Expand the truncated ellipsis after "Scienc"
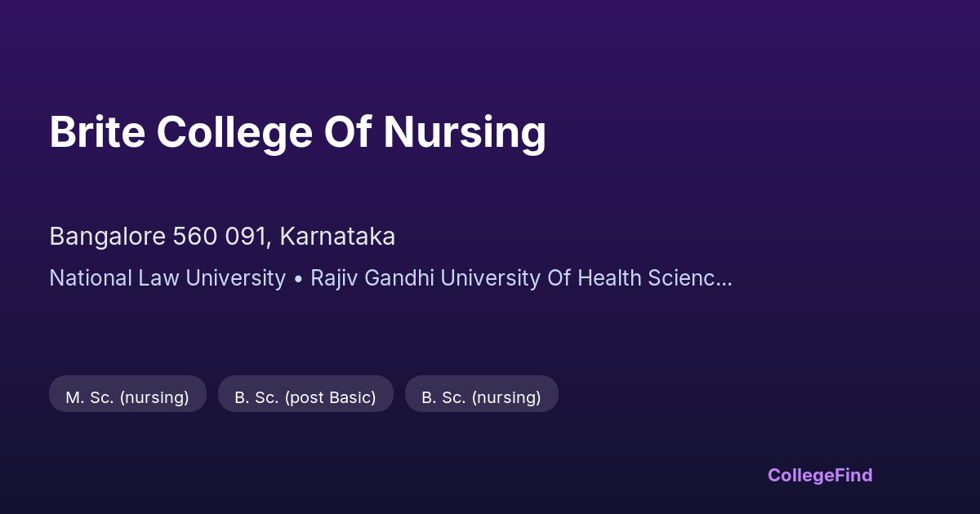Viewport: 980px width, 514px height. (723, 279)
